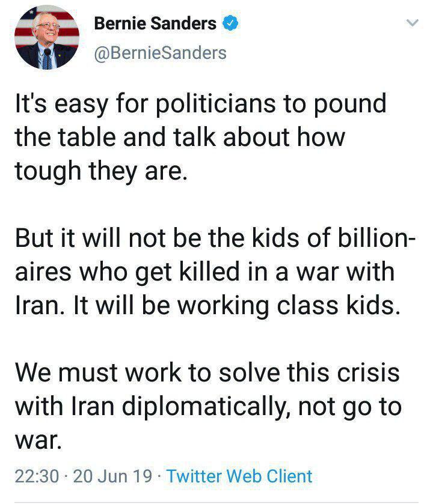
Task: Click the Bernie Sanders display name
Action: (x=155, y=23)
